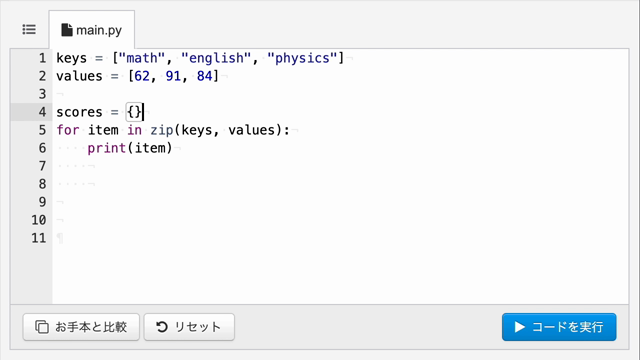Click line number 1 in the gutter

[x=42, y=58]
